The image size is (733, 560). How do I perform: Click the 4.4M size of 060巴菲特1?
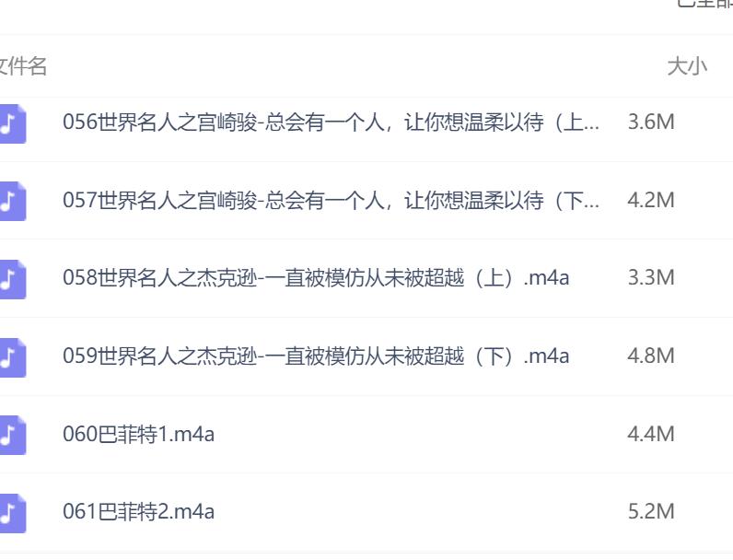click(651, 434)
